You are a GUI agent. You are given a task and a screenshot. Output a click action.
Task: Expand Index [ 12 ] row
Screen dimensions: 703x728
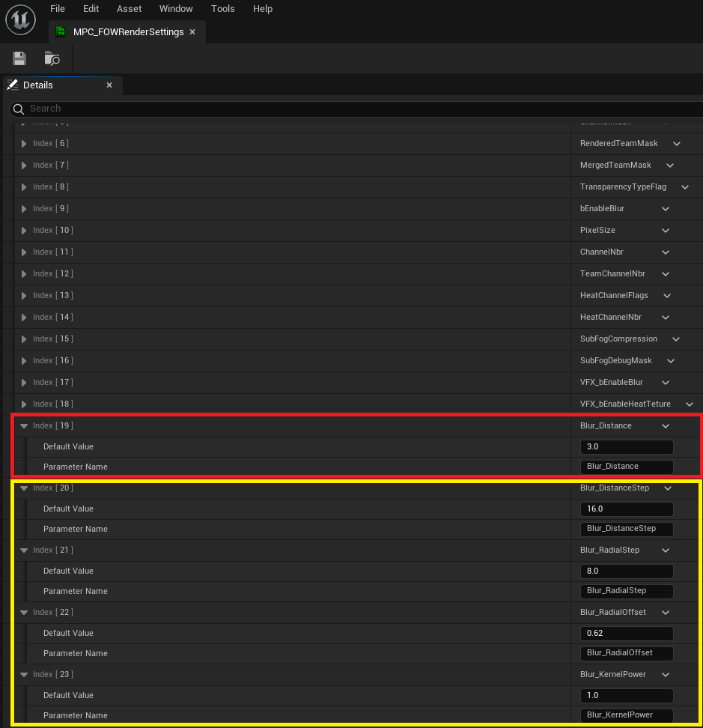(24, 274)
